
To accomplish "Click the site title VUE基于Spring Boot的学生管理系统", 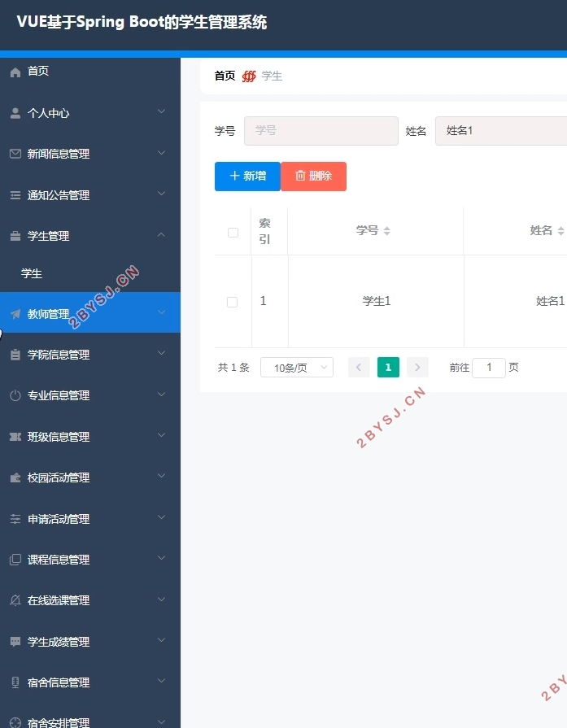I will (142, 22).
